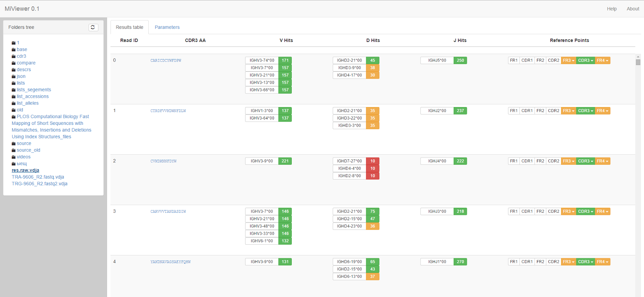Expand the FR3 dropdown for read 0
The image size is (644, 297).
point(569,60)
